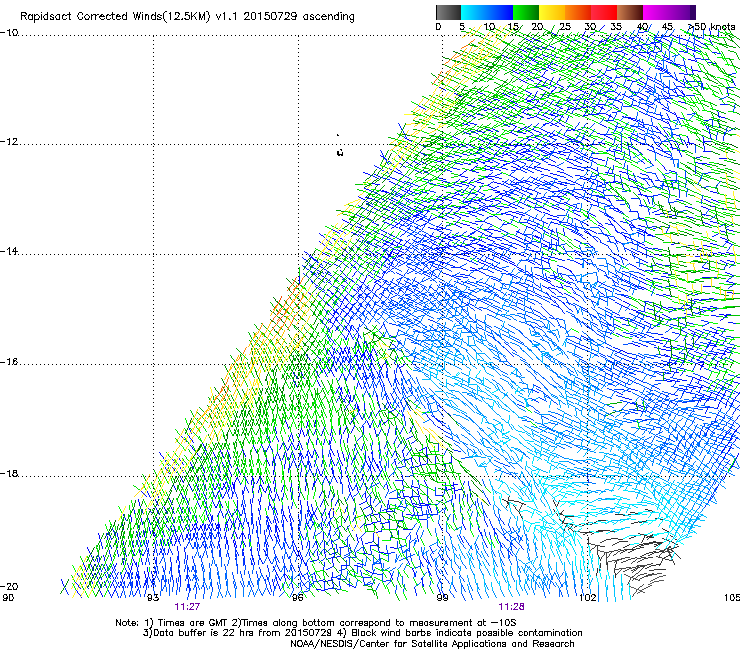Click the "-16" latitude axis label
This screenshot has height=650, width=740.
point(9,362)
